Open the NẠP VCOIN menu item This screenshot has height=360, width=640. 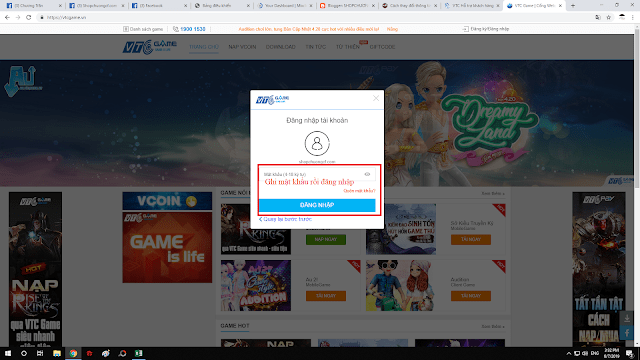pyautogui.click(x=242, y=47)
